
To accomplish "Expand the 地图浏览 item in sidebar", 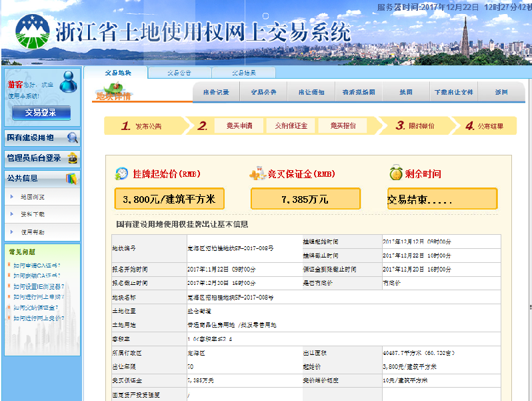I will pyautogui.click(x=32, y=197).
